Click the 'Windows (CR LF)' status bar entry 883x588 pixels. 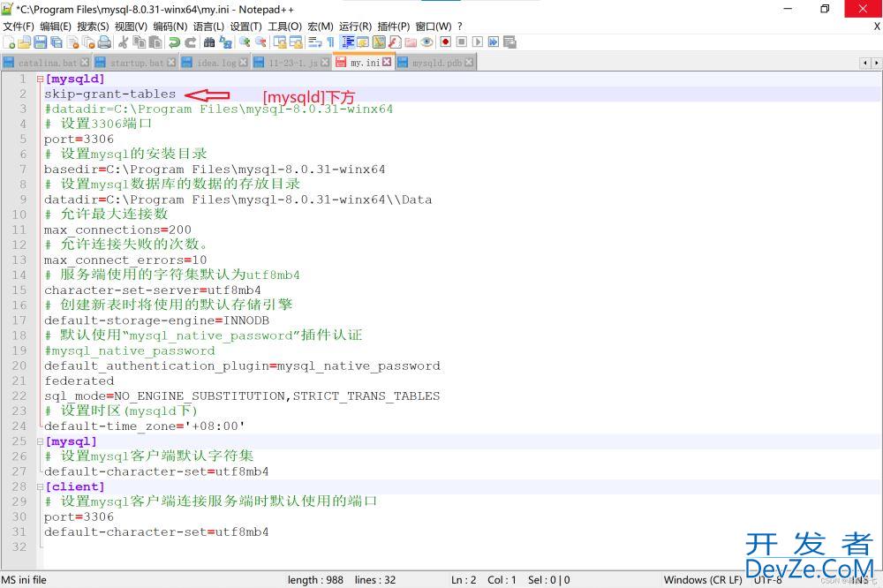point(703,579)
